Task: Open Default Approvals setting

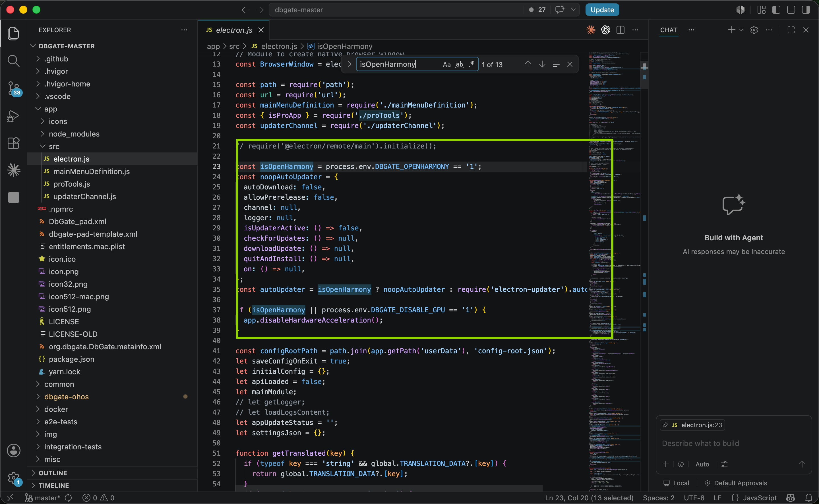Action: point(736,483)
